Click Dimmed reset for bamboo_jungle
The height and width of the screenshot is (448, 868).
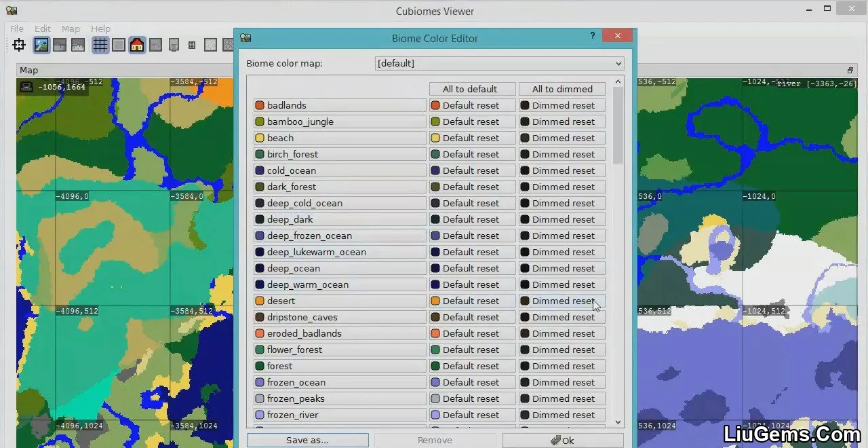pyautogui.click(x=562, y=122)
